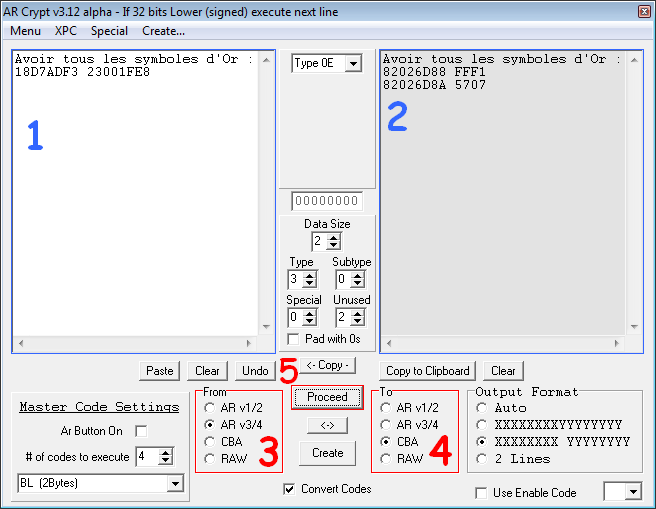The width and height of the screenshot is (656, 509).
Task: Click input box horizontal scroll right arrow
Action: pos(249,344)
